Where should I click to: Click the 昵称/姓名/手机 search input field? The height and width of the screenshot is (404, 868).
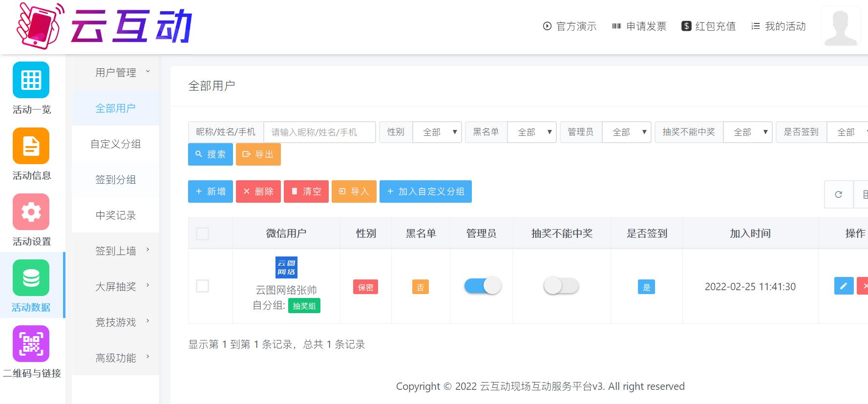click(x=319, y=132)
